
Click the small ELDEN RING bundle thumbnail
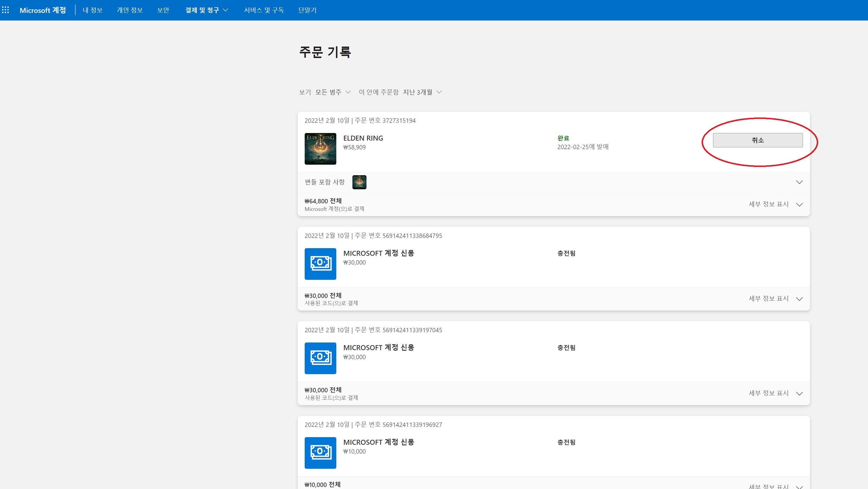pyautogui.click(x=359, y=182)
